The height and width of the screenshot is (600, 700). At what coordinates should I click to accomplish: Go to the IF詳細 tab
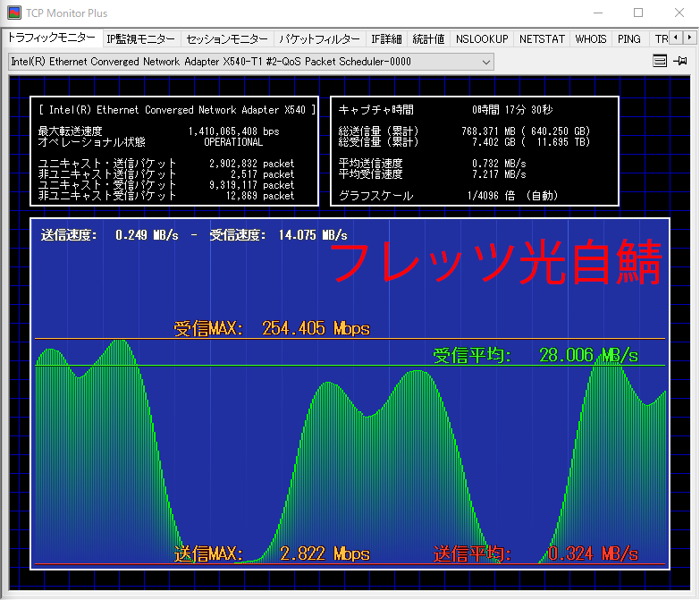[386, 39]
